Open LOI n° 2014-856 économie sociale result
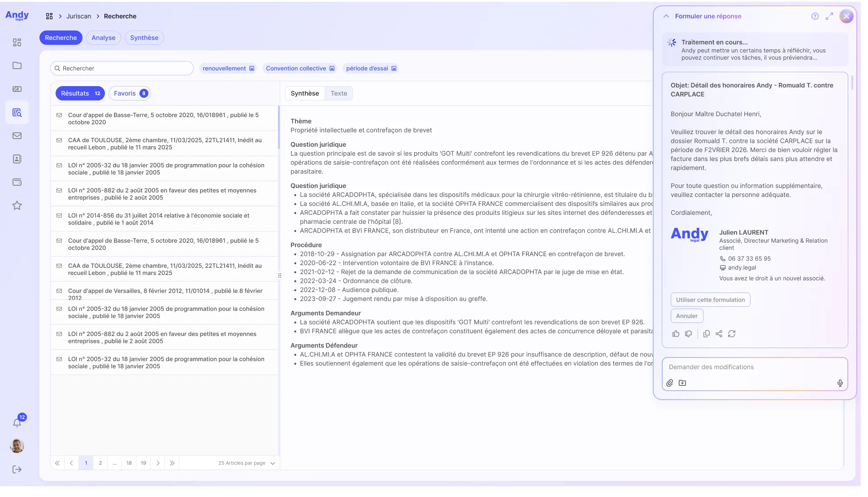The width and height of the screenshot is (868, 497). pyautogui.click(x=164, y=219)
